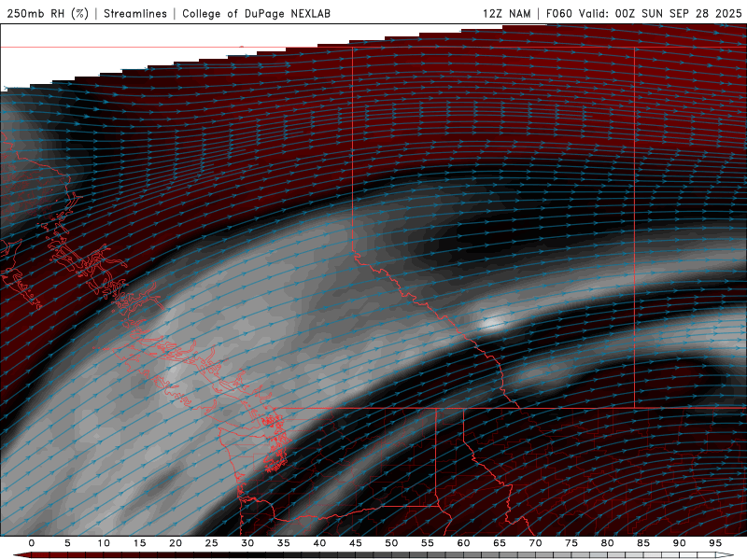Click the colorbar label "25"
The height and width of the screenshot is (560, 747).
(212, 543)
